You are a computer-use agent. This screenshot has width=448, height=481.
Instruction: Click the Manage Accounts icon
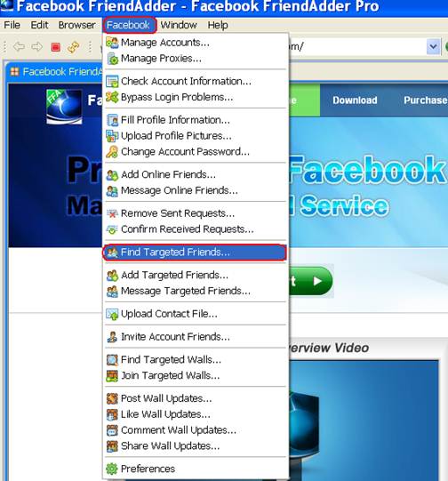(x=112, y=43)
